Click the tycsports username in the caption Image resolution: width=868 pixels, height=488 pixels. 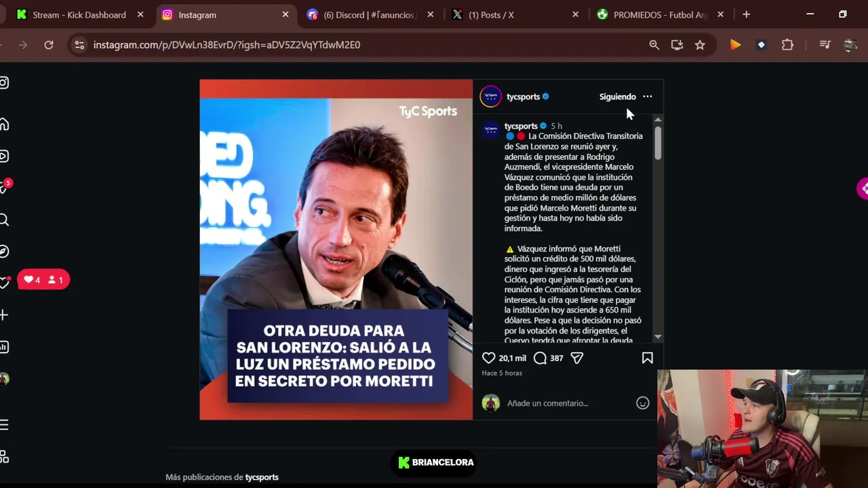pos(521,126)
